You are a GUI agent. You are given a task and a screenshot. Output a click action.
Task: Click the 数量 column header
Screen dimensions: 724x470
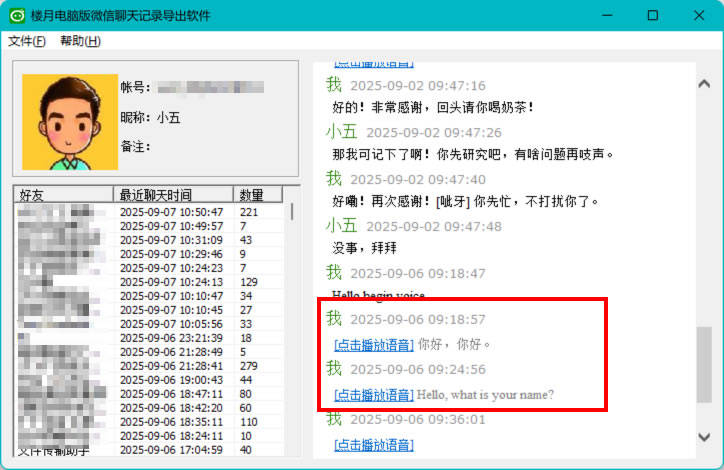pyautogui.click(x=258, y=194)
